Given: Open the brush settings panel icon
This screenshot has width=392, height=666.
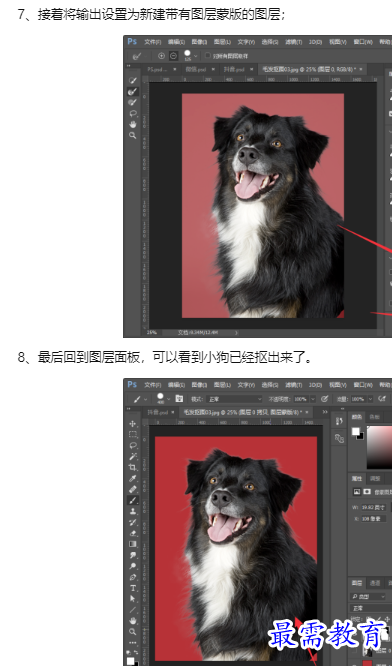Looking at the screenshot, I should [339, 439].
